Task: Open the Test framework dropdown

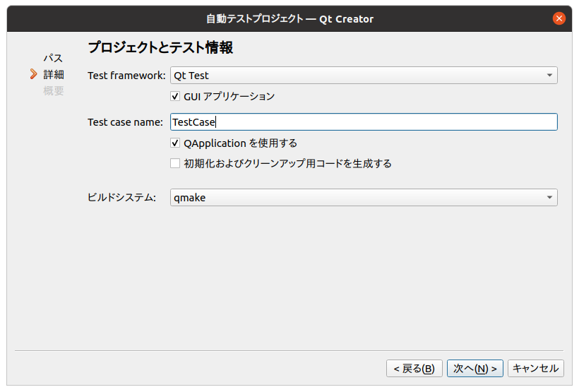Action: (364, 76)
